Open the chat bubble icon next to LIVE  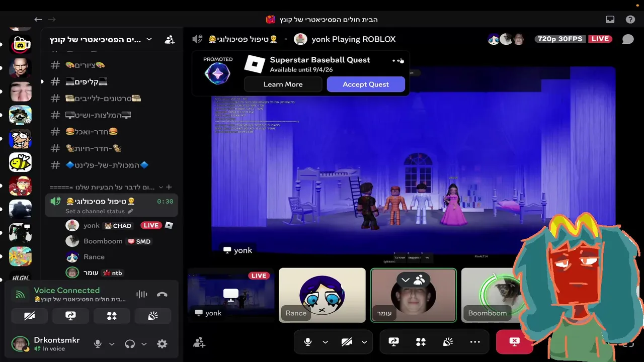pos(628,39)
